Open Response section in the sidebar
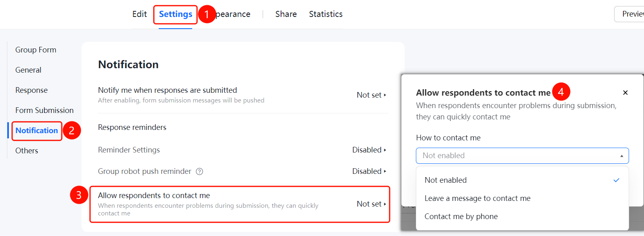Screen dimensions: 644x236 [31, 90]
